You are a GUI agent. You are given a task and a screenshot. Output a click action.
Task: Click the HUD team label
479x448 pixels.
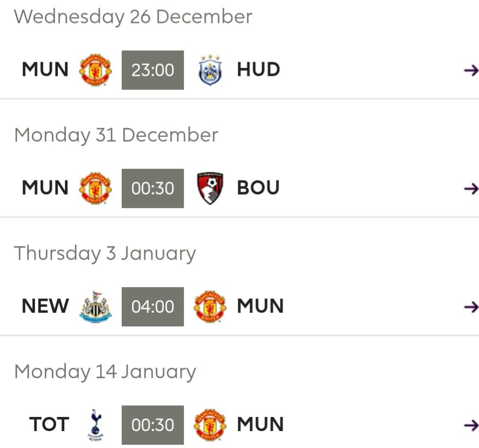click(x=259, y=70)
